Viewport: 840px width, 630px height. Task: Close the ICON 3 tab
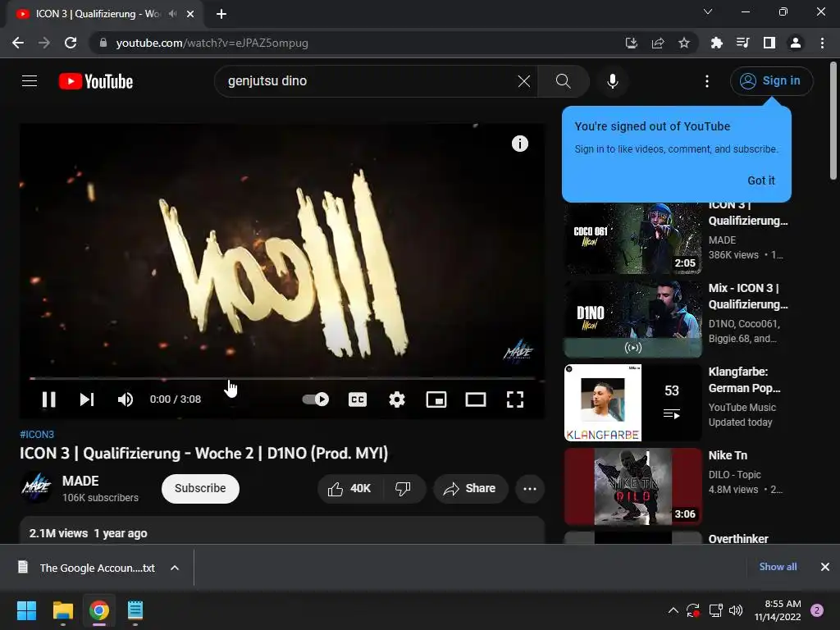(x=190, y=14)
